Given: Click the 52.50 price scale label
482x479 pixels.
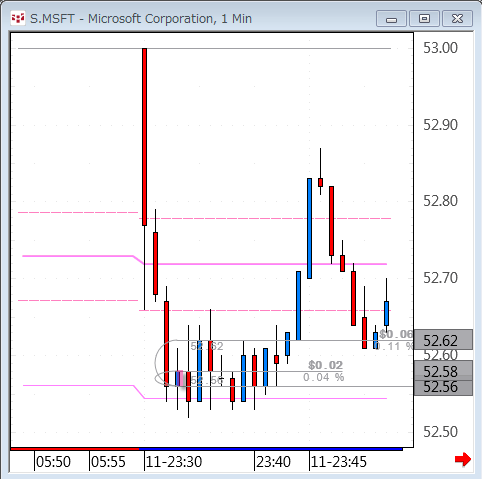Looking at the screenshot, I should (440, 432).
